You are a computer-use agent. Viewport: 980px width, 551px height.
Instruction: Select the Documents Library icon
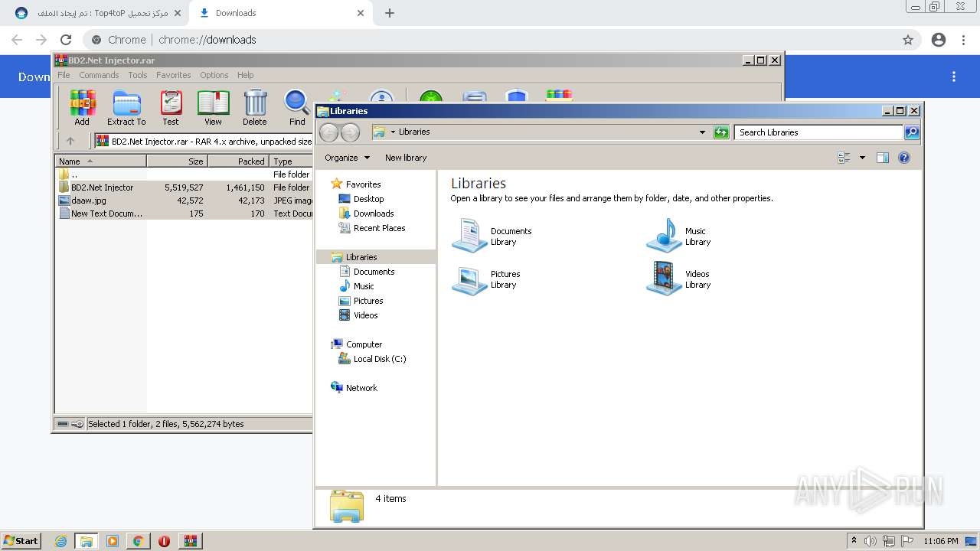[493, 236]
